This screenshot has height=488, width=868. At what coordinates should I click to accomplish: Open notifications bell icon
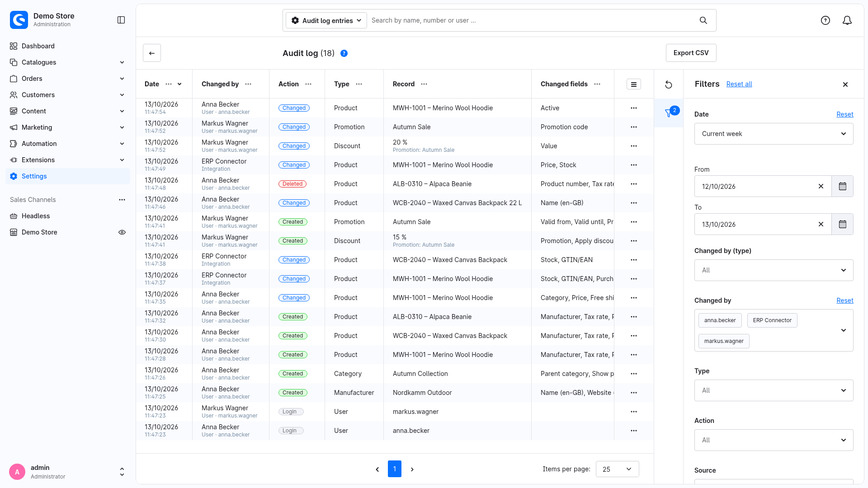pos(847,20)
